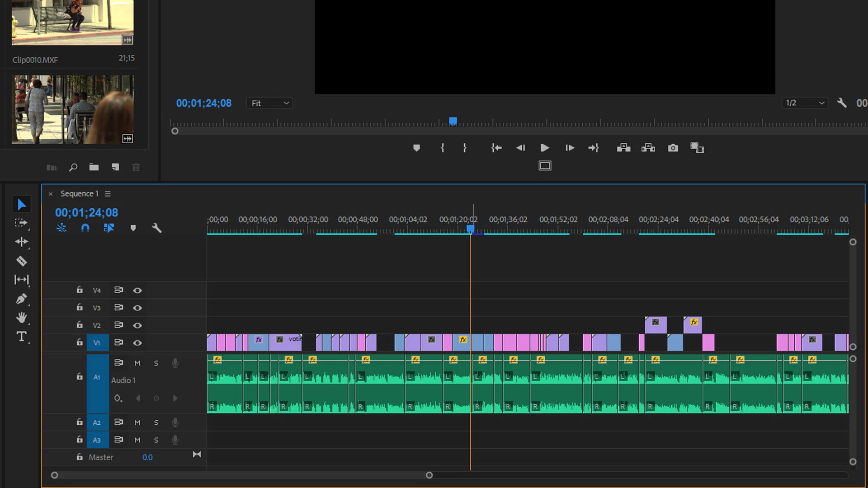Click the Export Frame camera icon

click(x=673, y=148)
